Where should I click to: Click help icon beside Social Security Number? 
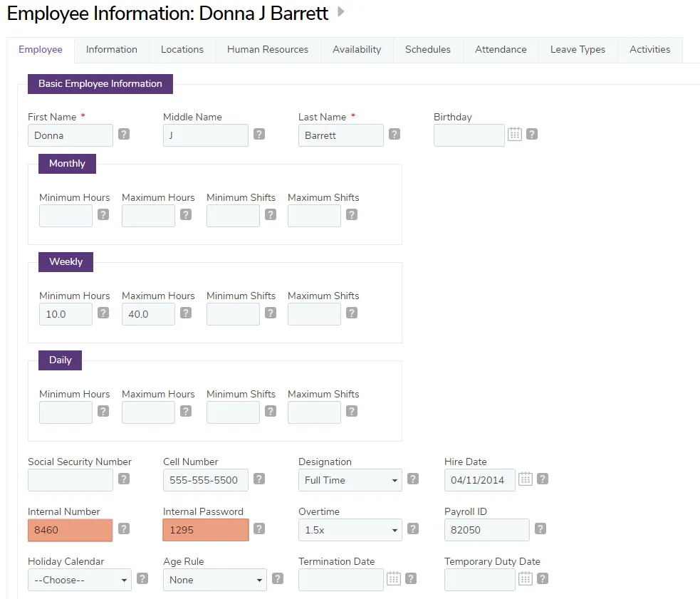coord(124,479)
